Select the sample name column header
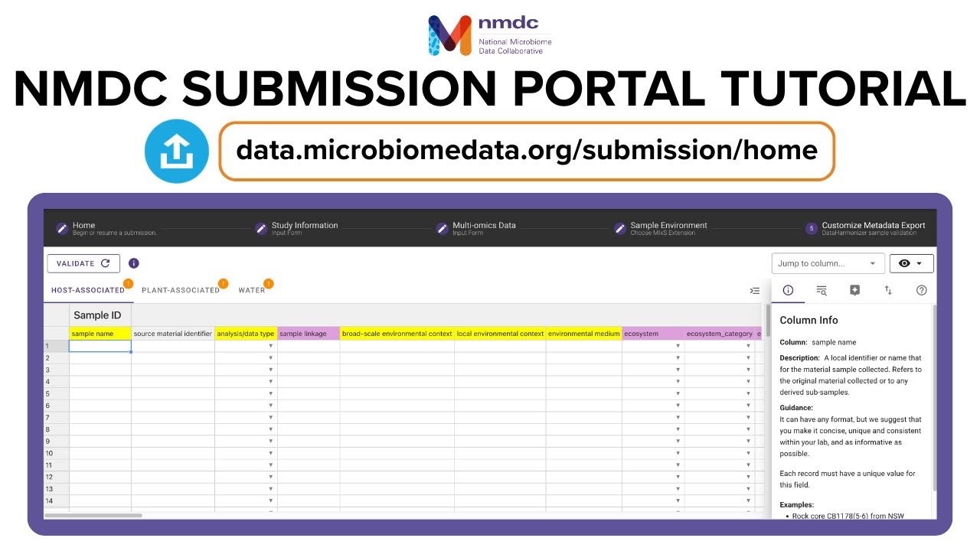Viewport: 980px width, 551px height. tap(100, 334)
